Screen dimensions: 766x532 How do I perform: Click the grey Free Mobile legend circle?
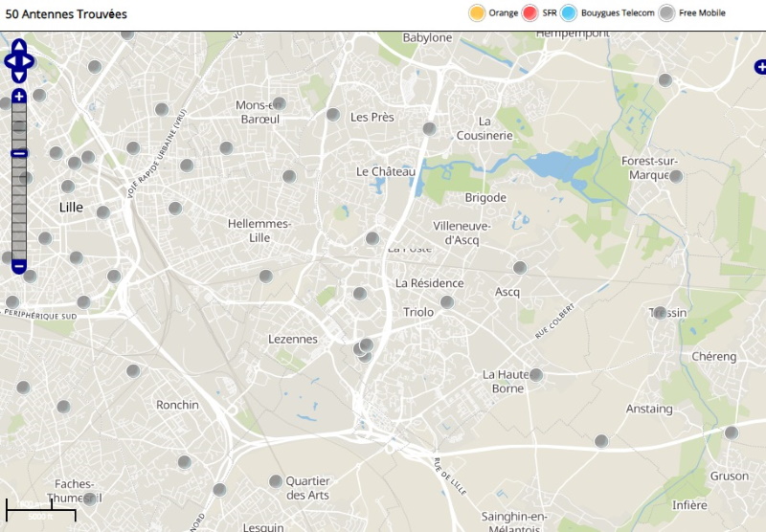click(666, 12)
